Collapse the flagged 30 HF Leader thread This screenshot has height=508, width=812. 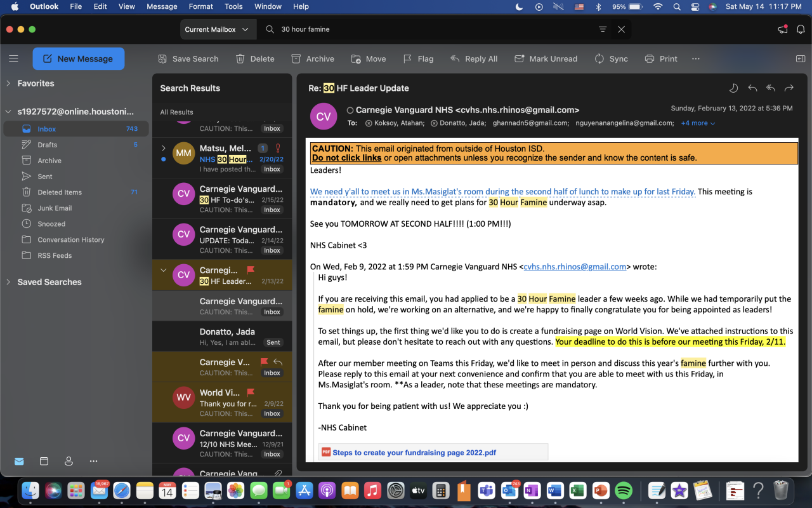click(x=164, y=271)
